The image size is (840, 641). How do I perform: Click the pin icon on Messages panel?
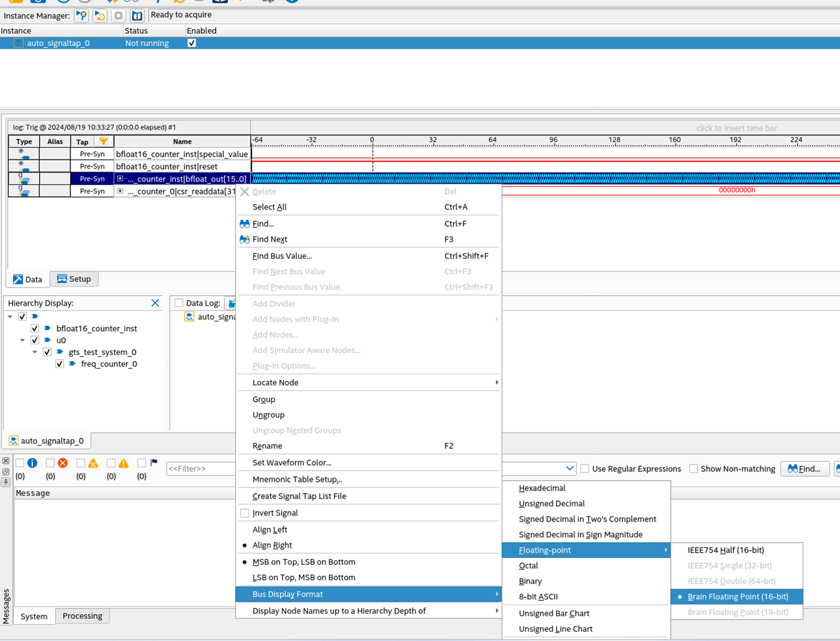(x=6, y=482)
